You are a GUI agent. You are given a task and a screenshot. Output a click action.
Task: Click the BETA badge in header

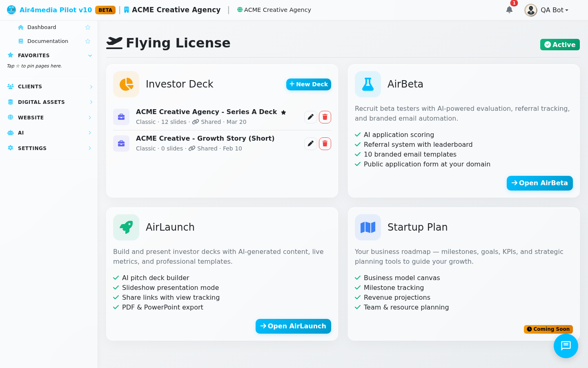coord(105,10)
